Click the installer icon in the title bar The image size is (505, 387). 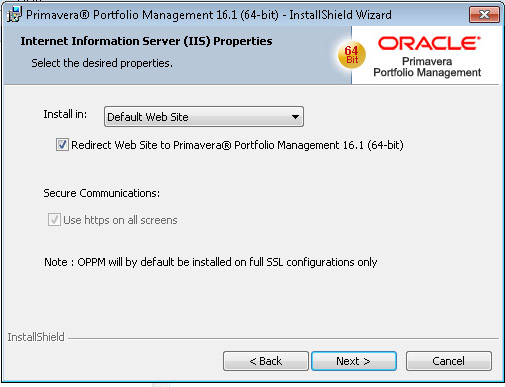[x=14, y=14]
